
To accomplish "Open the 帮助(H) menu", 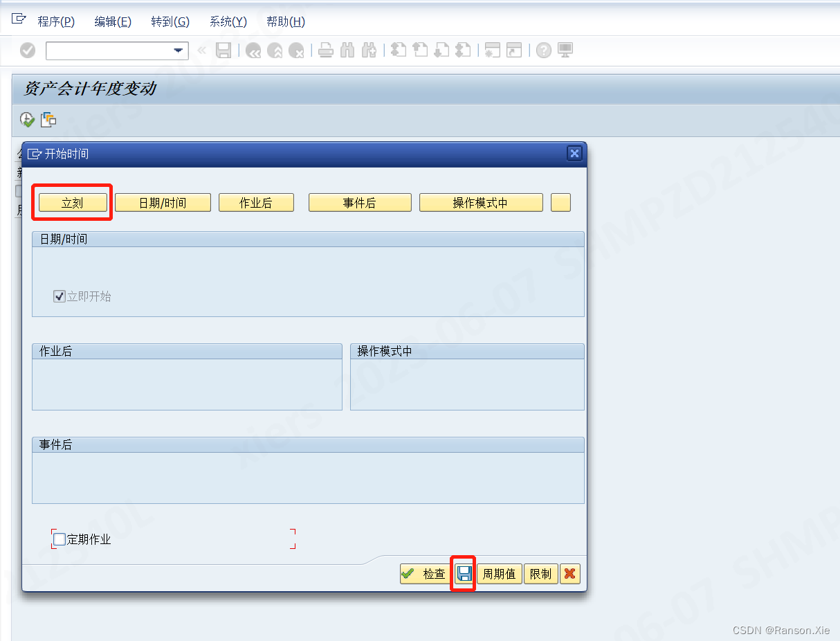I will point(284,21).
